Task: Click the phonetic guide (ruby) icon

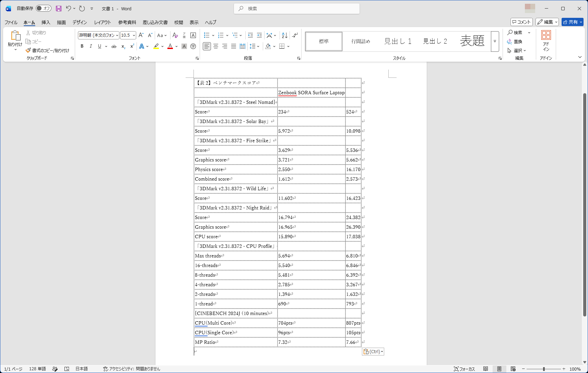Action: 184,35
